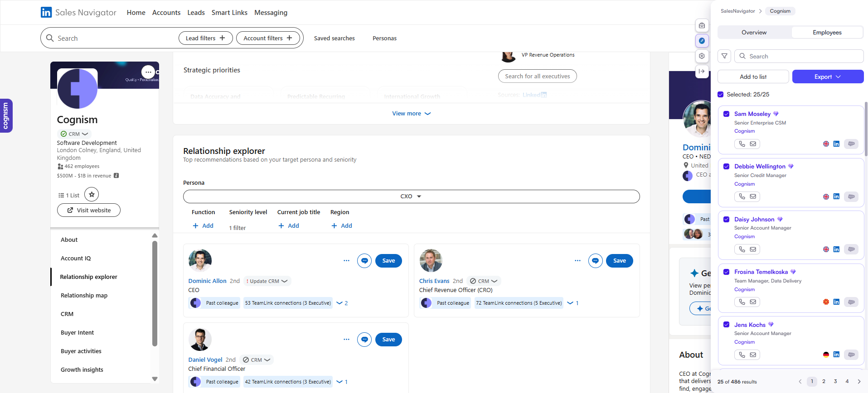Untick the checkbox next to Jens Kochs
This screenshot has height=393, width=868.
(726, 325)
